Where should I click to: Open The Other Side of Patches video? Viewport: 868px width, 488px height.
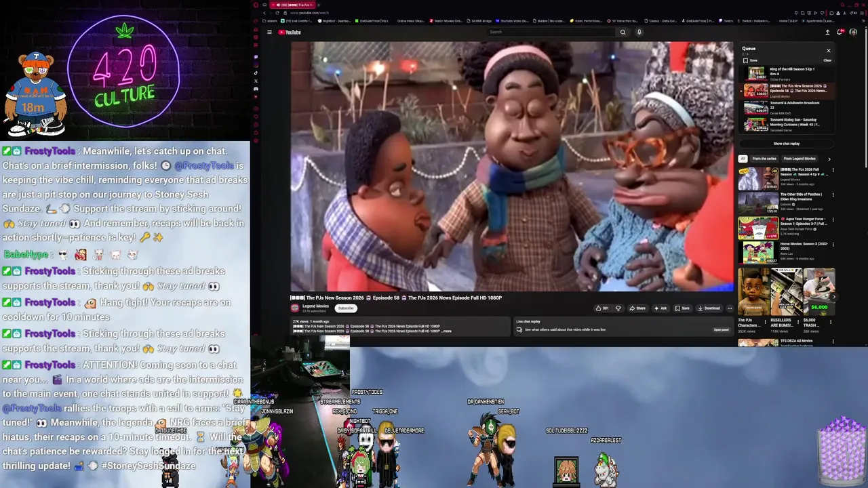pyautogui.click(x=758, y=203)
